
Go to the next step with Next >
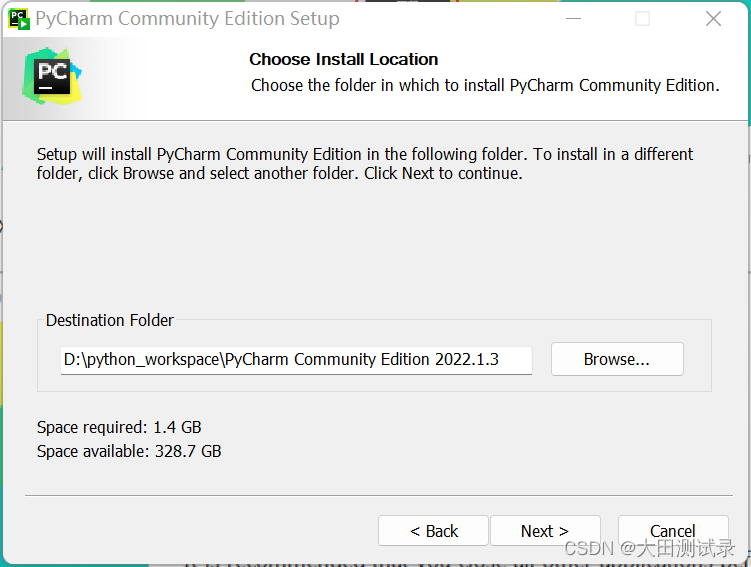pyautogui.click(x=545, y=531)
